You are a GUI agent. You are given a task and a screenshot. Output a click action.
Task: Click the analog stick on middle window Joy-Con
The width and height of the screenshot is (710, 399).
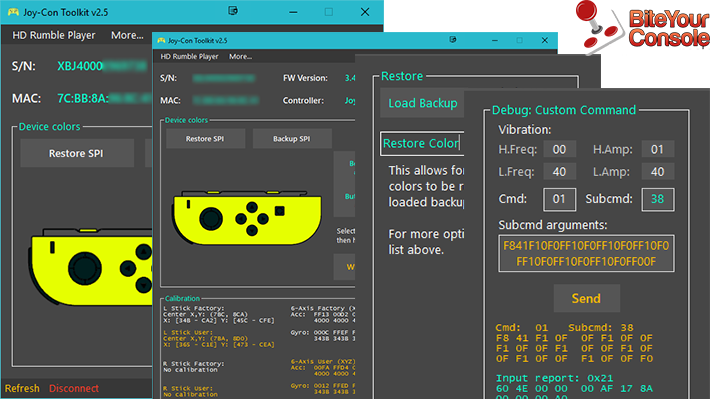[x=211, y=219]
